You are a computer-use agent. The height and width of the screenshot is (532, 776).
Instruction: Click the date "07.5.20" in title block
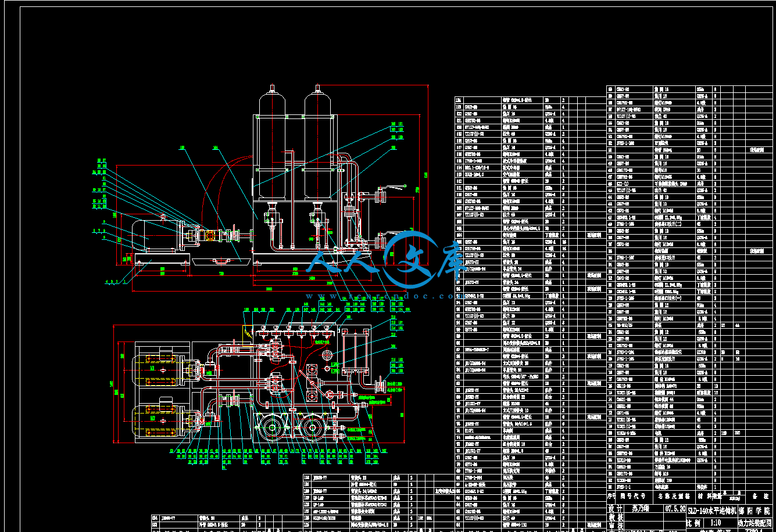[675, 509]
